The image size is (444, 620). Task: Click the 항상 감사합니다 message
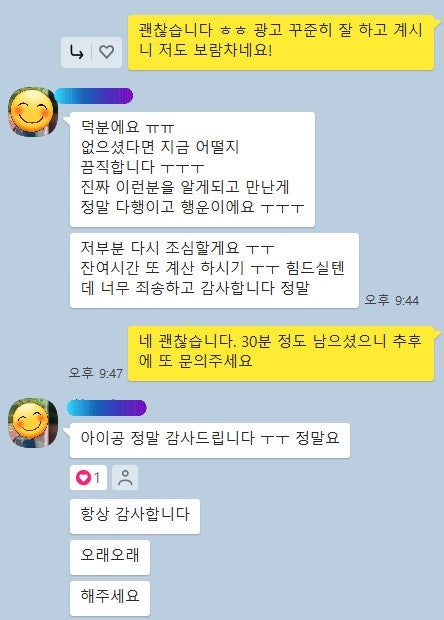click(135, 516)
